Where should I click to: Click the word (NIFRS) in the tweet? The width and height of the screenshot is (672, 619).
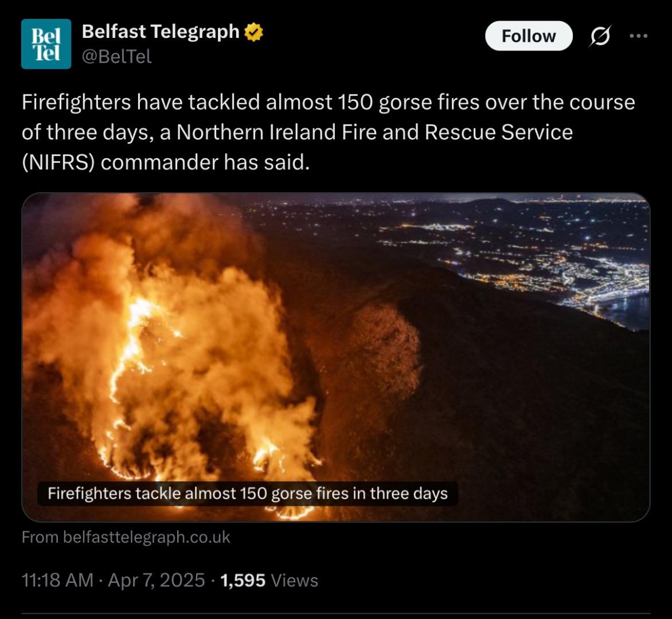(x=58, y=162)
